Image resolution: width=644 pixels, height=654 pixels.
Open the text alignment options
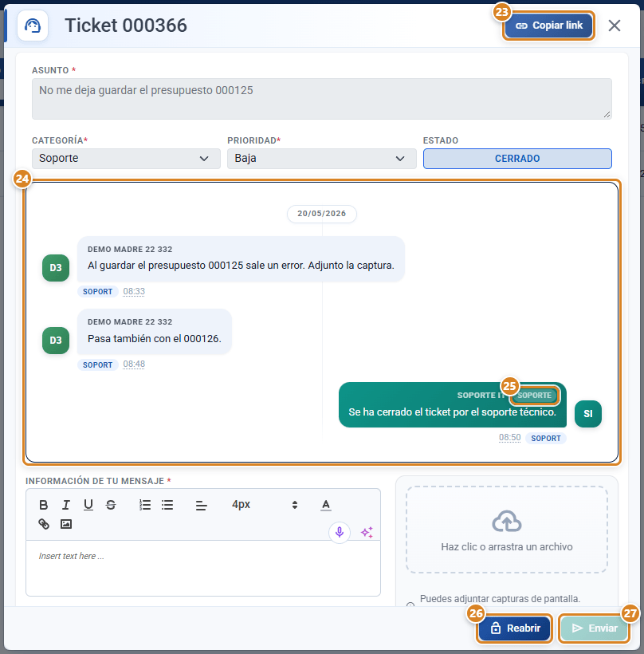(202, 506)
